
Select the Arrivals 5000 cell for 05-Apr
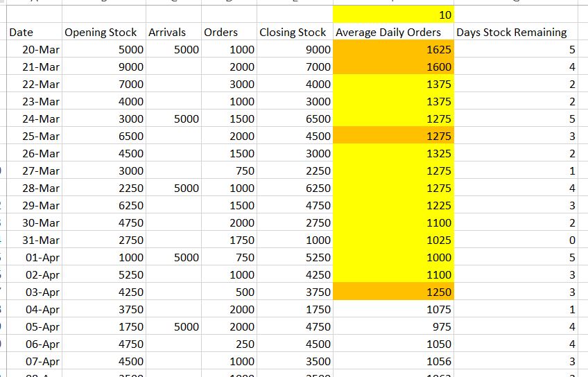[x=173, y=327]
